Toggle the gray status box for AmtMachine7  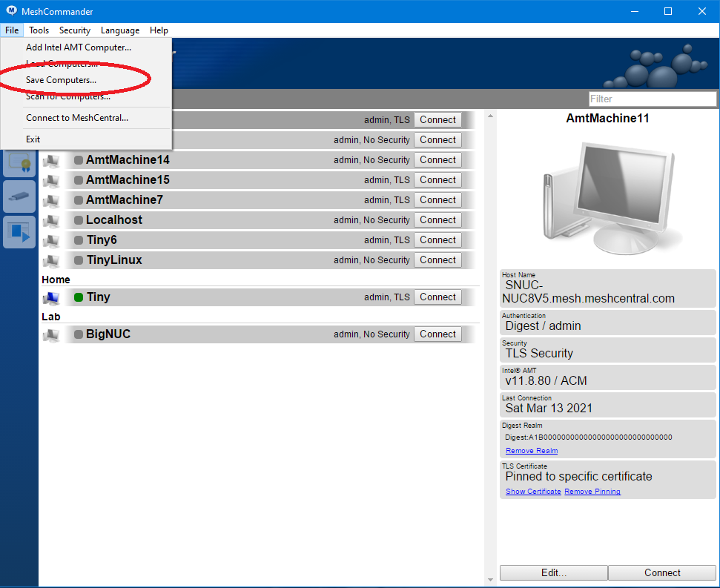(x=79, y=200)
